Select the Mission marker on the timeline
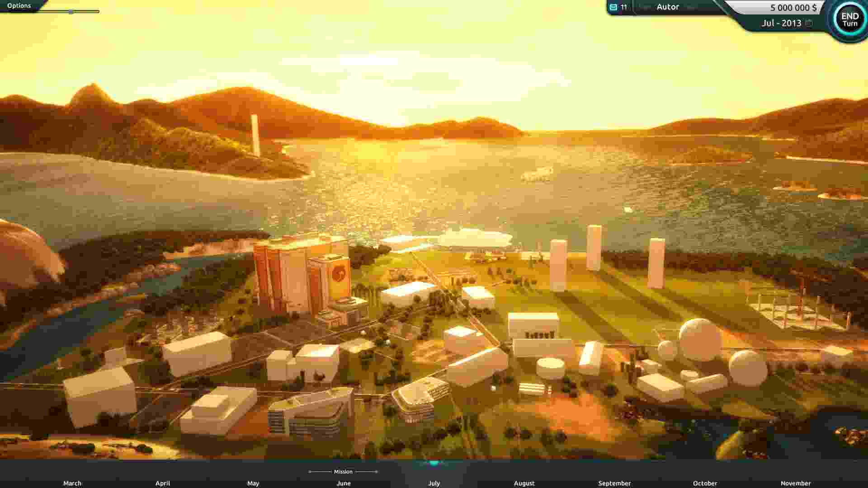 (343, 472)
